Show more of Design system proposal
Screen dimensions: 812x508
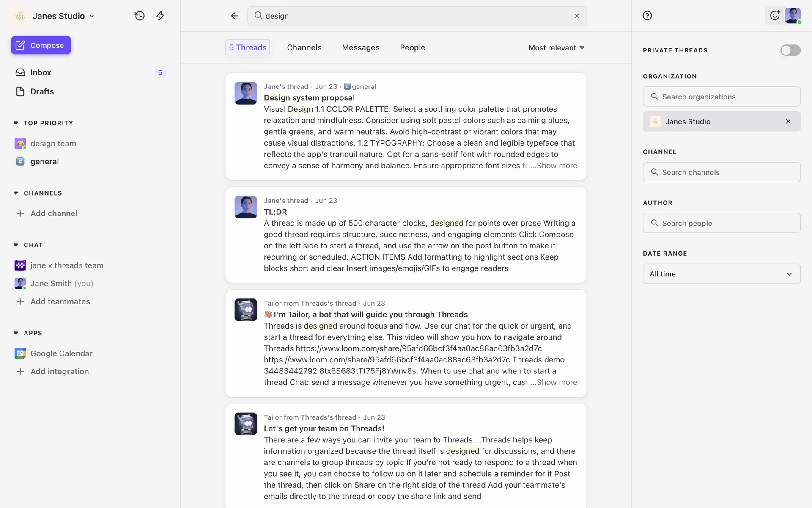point(556,166)
